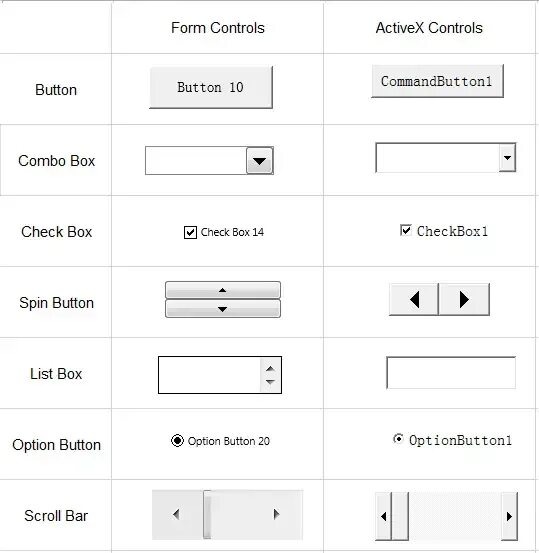Expand the ActiveX combo box dropdown arrow
The width and height of the screenshot is (539, 553).
pos(507,158)
